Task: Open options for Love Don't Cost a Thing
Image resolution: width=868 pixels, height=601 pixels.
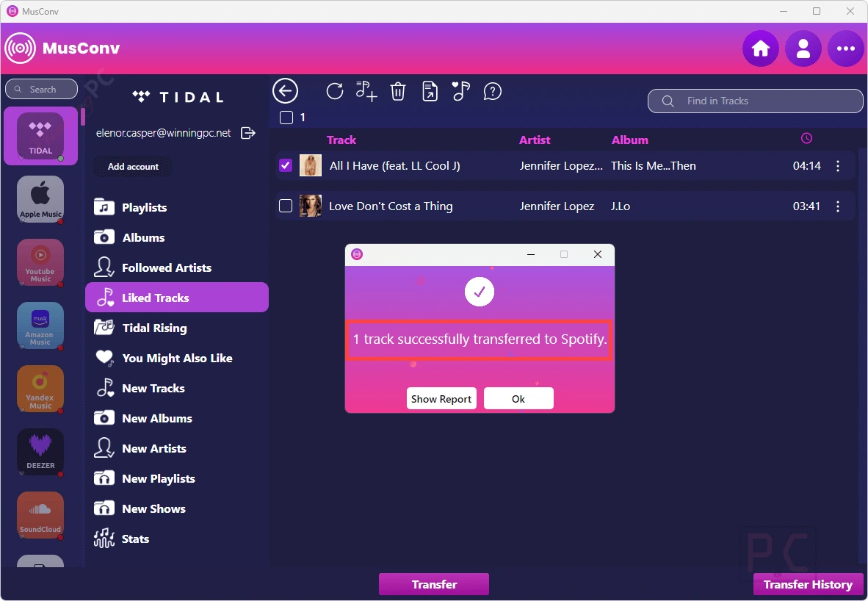Action: pyautogui.click(x=838, y=206)
